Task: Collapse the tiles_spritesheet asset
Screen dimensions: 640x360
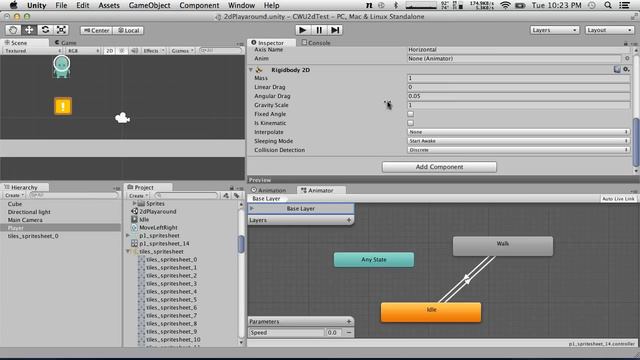Action: [128, 251]
